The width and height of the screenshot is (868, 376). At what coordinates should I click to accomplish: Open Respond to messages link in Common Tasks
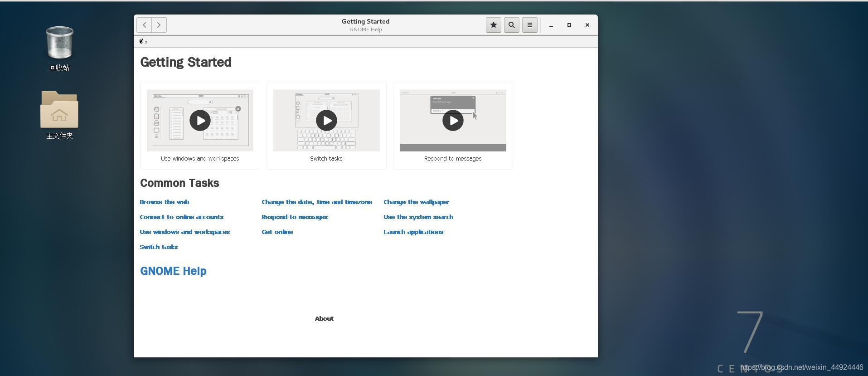pos(295,217)
